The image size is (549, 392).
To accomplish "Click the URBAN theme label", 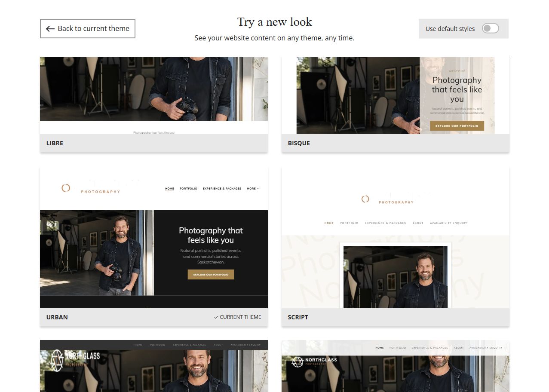I will pyautogui.click(x=57, y=317).
